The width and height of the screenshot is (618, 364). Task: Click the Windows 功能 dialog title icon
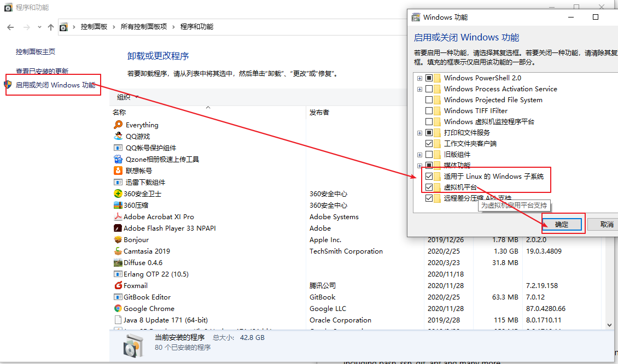416,17
